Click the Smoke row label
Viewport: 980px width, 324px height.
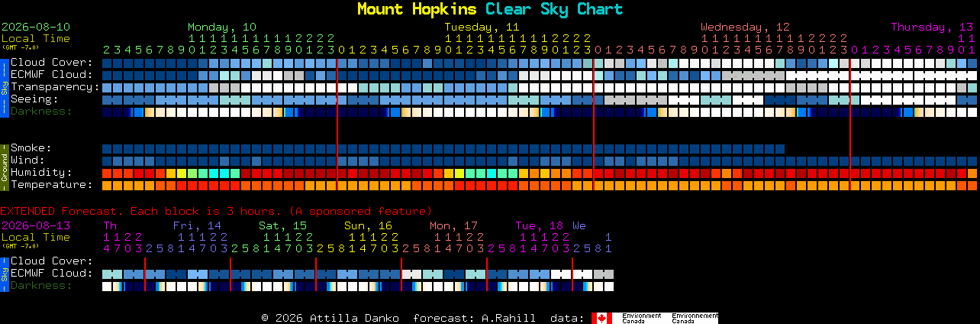coord(31,148)
